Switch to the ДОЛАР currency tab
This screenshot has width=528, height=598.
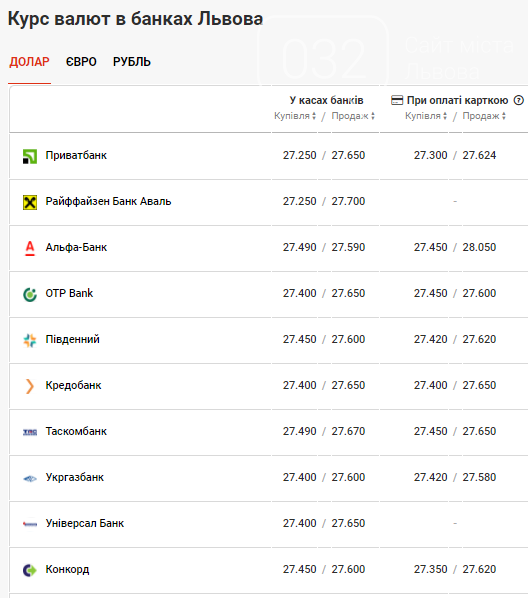pyautogui.click(x=29, y=62)
